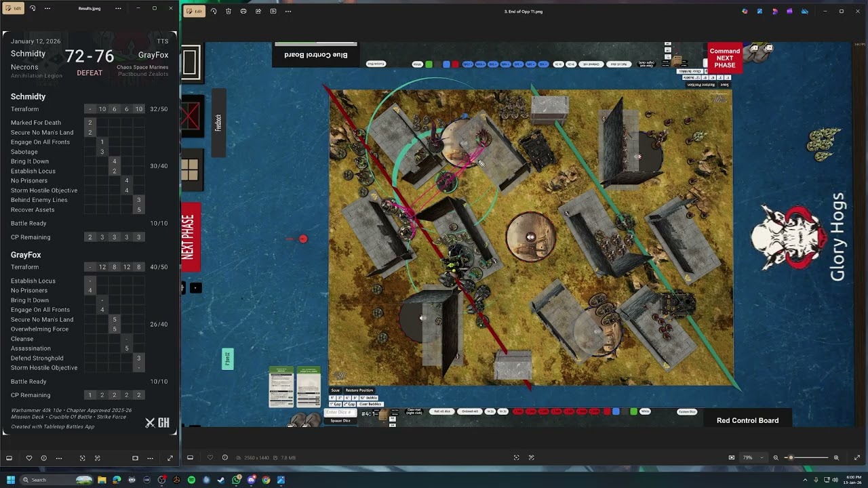The height and width of the screenshot is (488, 868).
Task: Print the End of Opp T1 image
Action: 243,11
